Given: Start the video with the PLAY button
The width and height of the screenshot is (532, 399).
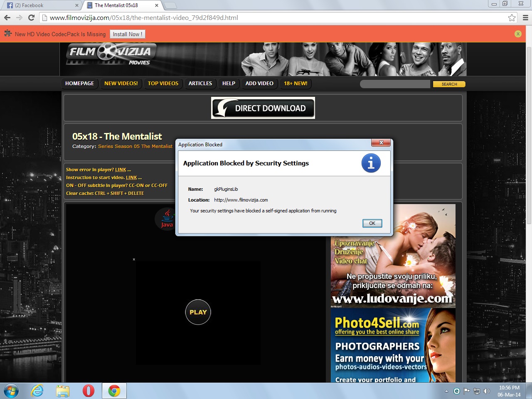Looking at the screenshot, I should click(x=198, y=312).
